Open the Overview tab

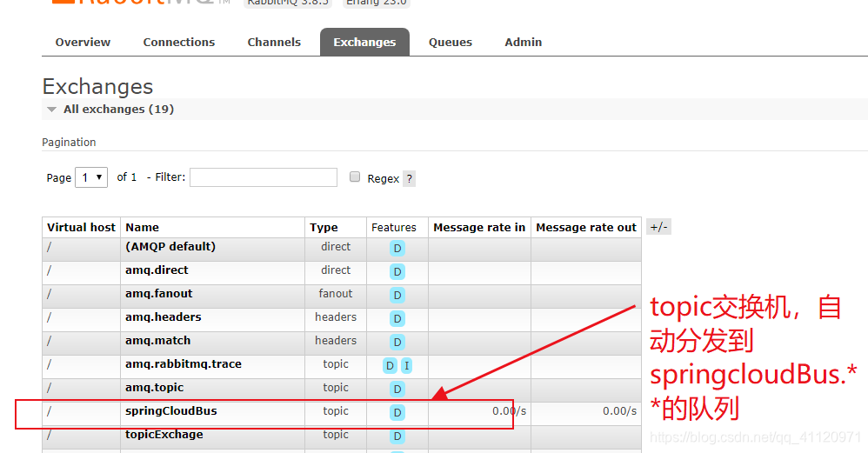[83, 42]
